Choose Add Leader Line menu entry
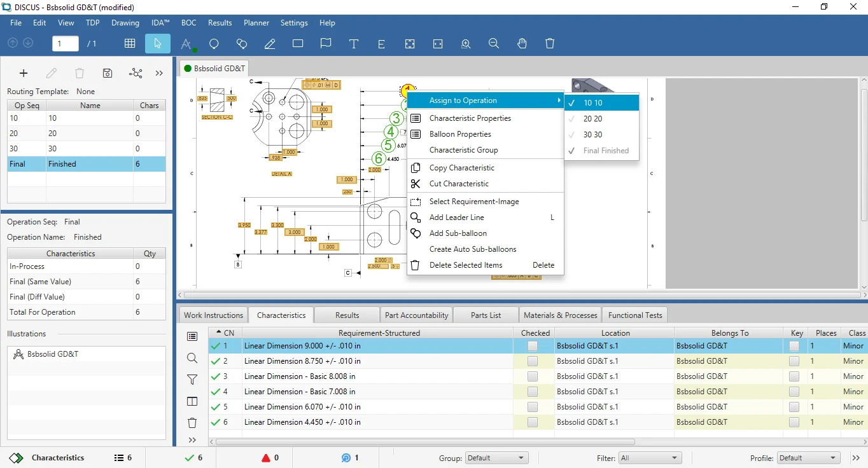Viewport: 868px width, 468px height. [486, 217]
